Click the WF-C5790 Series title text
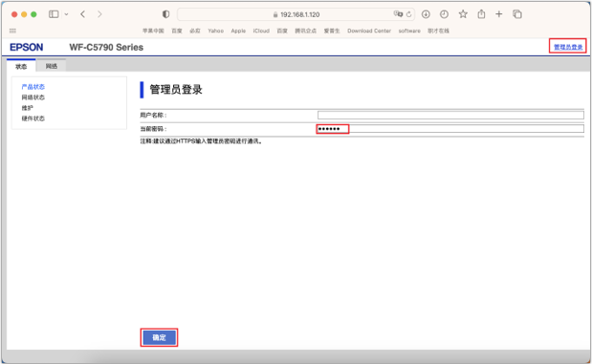The width and height of the screenshot is (592, 364). coord(106,47)
